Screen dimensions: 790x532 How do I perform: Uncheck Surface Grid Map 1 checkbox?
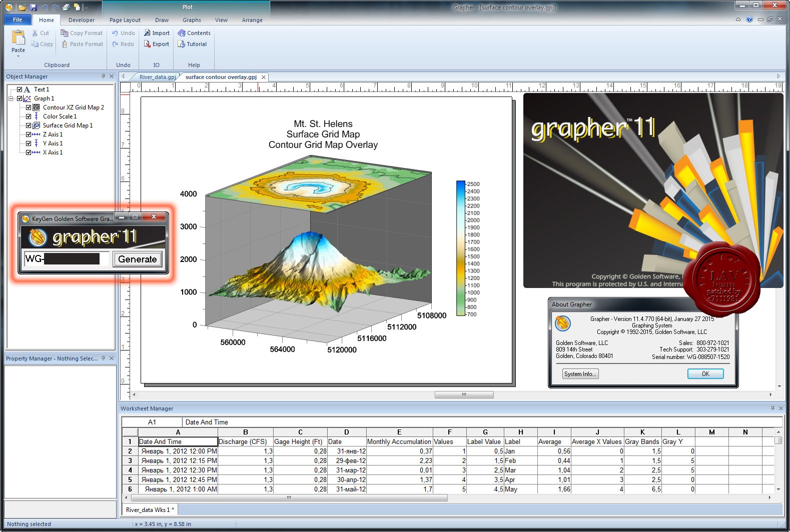(x=29, y=125)
